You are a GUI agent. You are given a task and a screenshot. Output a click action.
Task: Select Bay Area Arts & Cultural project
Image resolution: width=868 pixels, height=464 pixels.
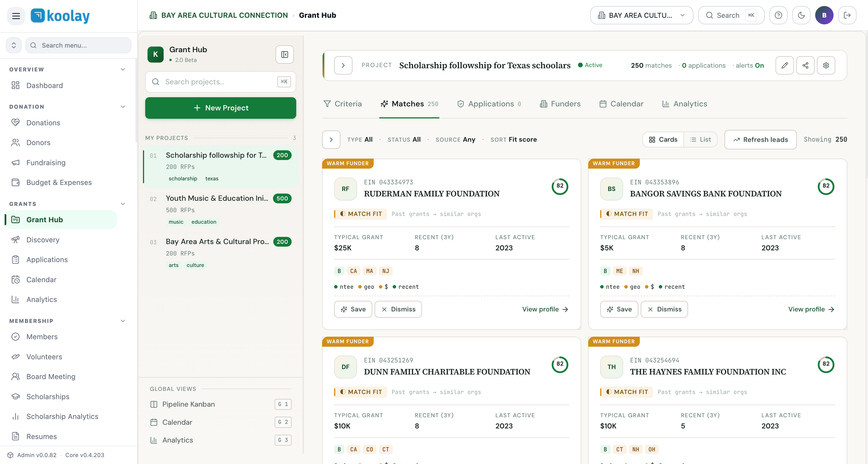point(220,253)
